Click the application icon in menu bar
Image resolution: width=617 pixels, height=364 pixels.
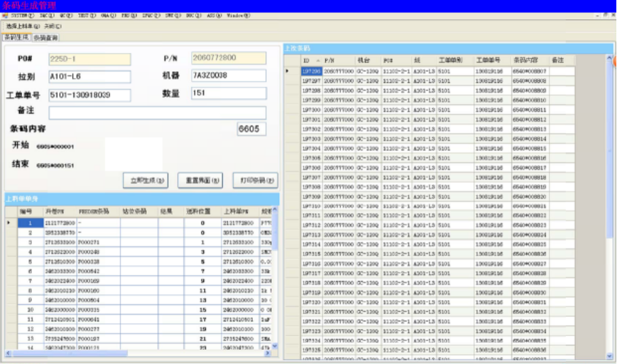tap(5, 16)
